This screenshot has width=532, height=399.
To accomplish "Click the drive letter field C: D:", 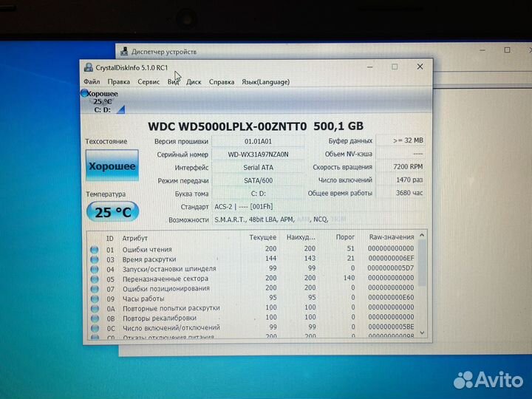I will point(258,194).
